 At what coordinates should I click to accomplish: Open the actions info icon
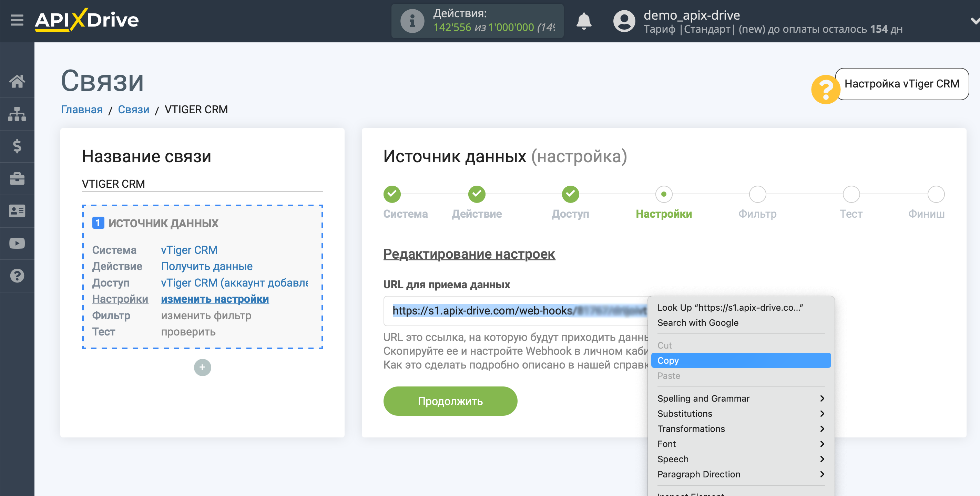pos(412,21)
